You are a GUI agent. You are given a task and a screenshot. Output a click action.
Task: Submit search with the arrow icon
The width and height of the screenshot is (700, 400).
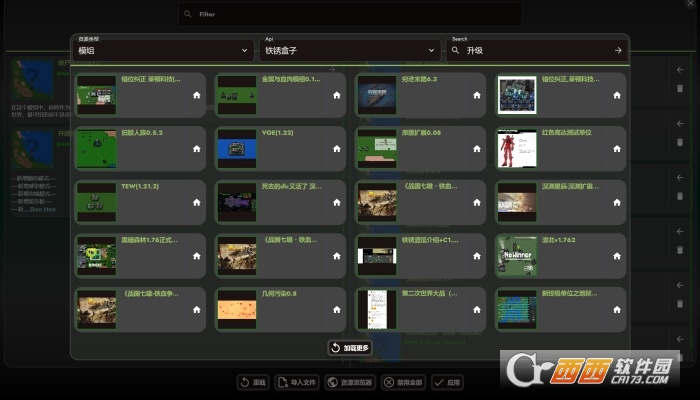pos(618,50)
